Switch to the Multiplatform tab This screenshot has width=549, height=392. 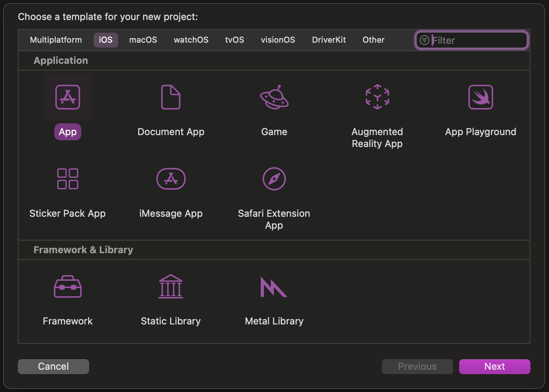[x=56, y=40]
